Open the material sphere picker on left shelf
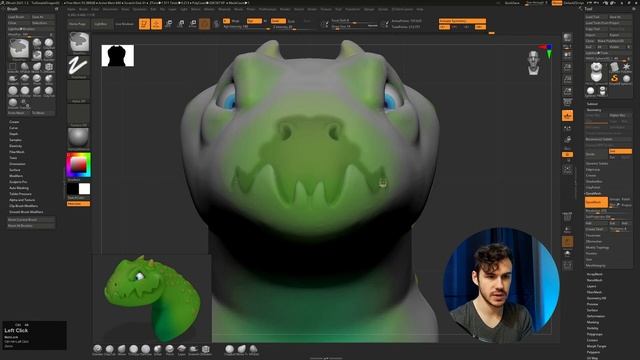 point(78,138)
